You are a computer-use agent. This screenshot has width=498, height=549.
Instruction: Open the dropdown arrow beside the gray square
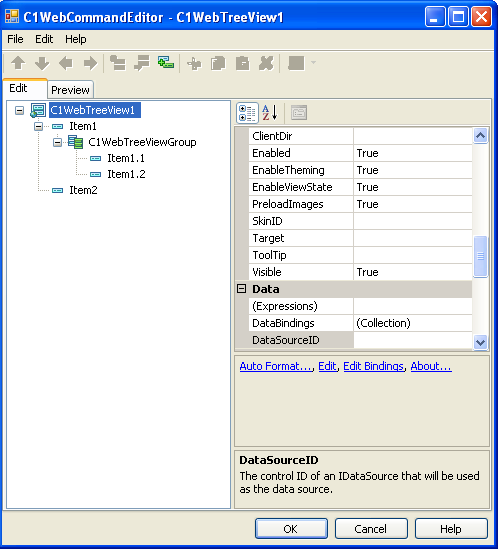coord(313,63)
